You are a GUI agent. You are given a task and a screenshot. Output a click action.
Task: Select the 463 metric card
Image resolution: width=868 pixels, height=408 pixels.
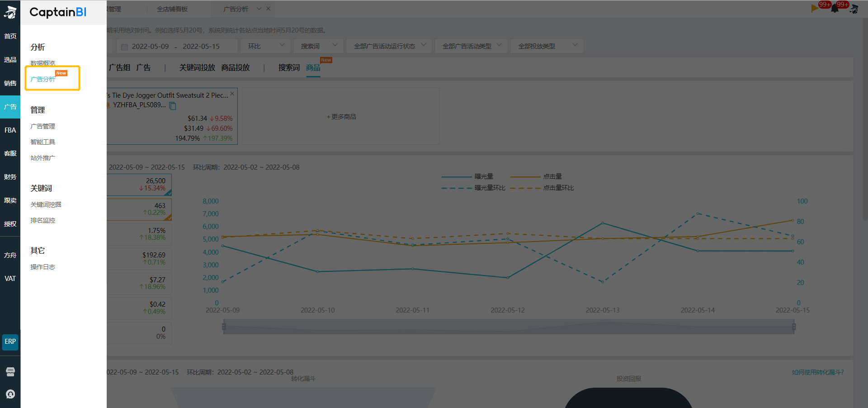(x=139, y=209)
